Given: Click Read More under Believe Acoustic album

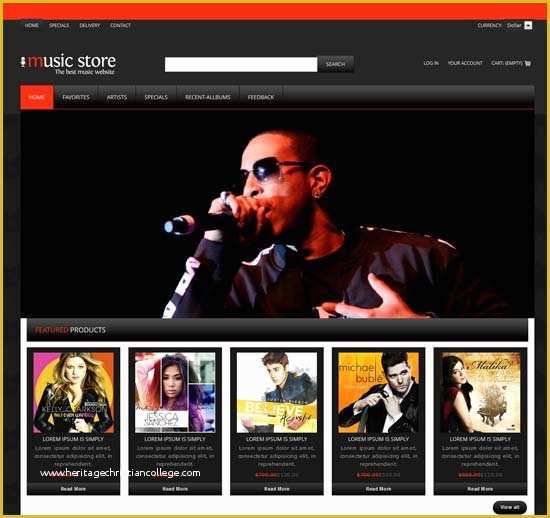Looking at the screenshot, I should 277,489.
